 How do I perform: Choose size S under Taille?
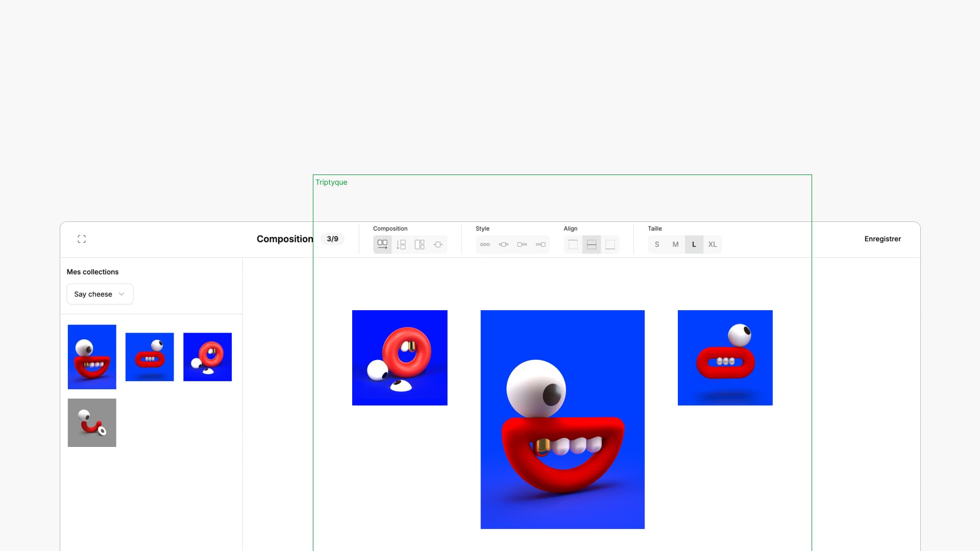point(657,244)
